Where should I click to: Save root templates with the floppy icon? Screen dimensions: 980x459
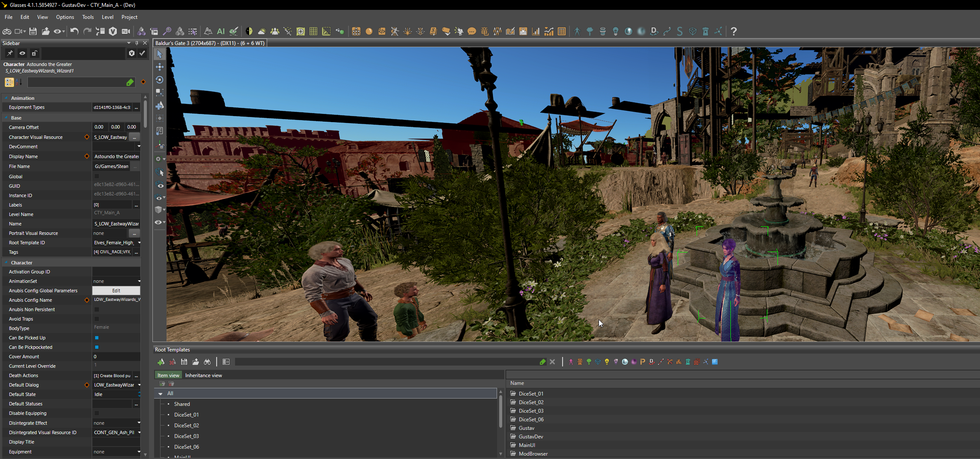click(x=184, y=362)
